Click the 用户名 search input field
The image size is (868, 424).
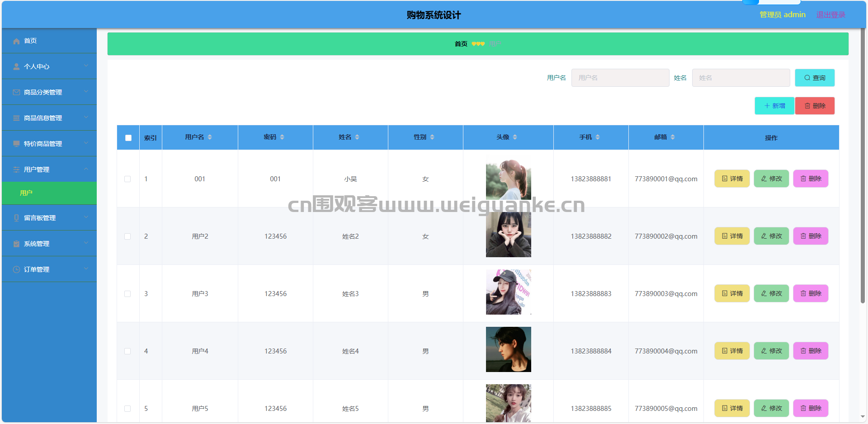[620, 78]
